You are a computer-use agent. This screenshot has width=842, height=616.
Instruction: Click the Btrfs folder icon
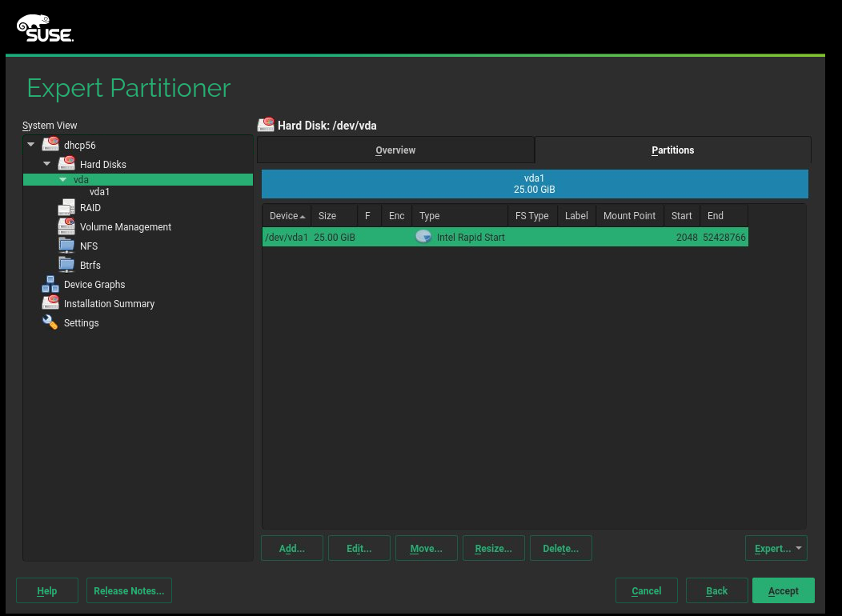[66, 265]
